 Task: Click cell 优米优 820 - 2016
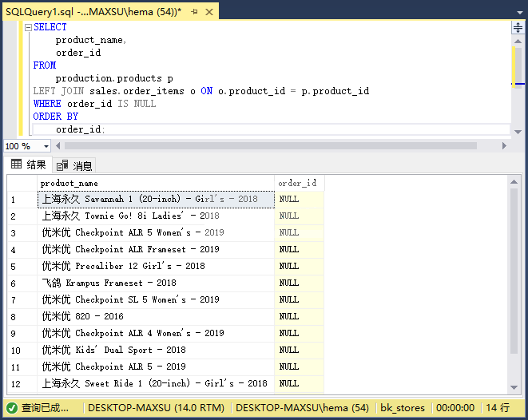[156, 317]
